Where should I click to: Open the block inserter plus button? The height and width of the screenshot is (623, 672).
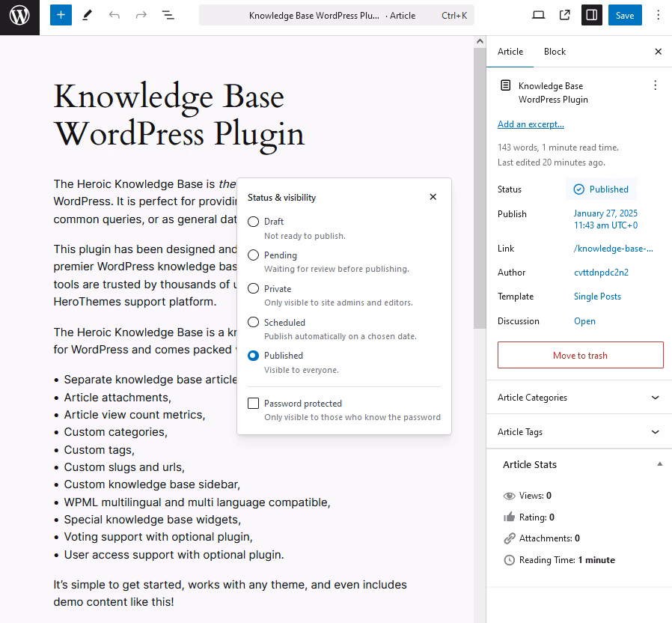click(x=61, y=15)
